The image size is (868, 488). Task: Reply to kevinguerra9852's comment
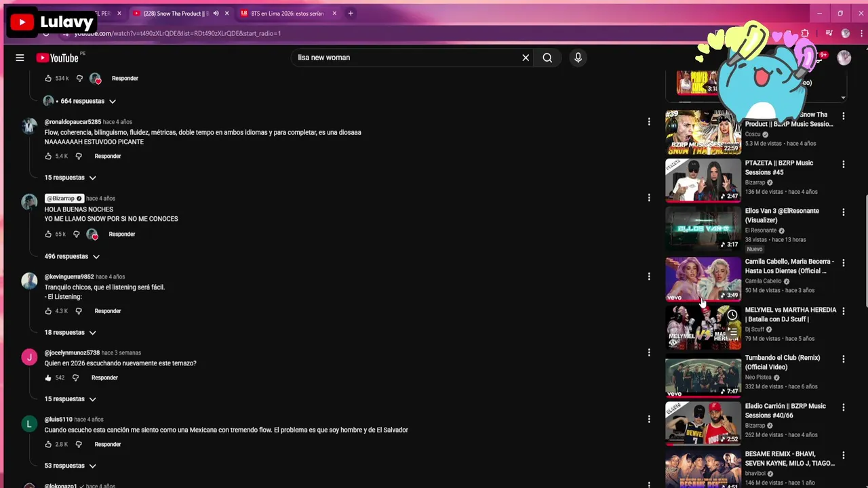click(x=108, y=311)
